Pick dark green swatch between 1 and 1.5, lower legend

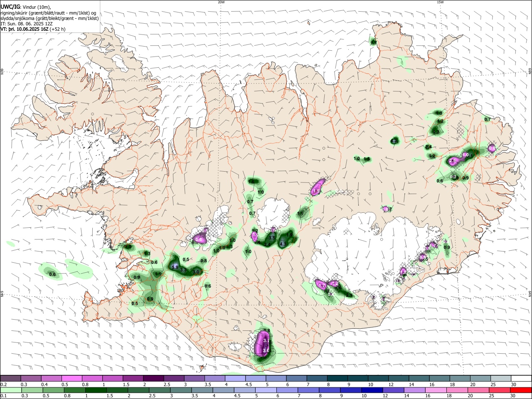[96, 390]
